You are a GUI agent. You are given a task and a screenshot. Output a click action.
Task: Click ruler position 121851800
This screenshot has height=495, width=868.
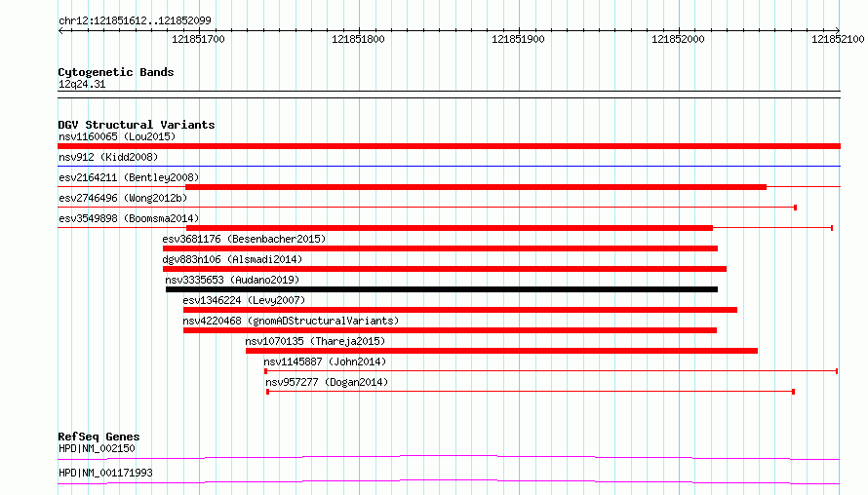click(358, 39)
